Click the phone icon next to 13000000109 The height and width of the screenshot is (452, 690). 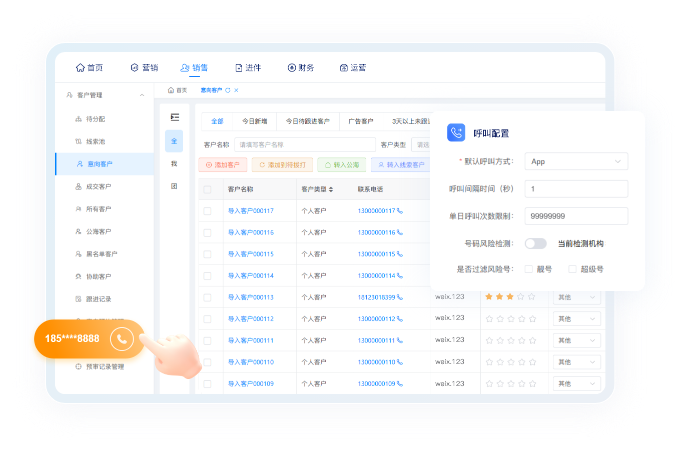pyautogui.click(x=400, y=384)
